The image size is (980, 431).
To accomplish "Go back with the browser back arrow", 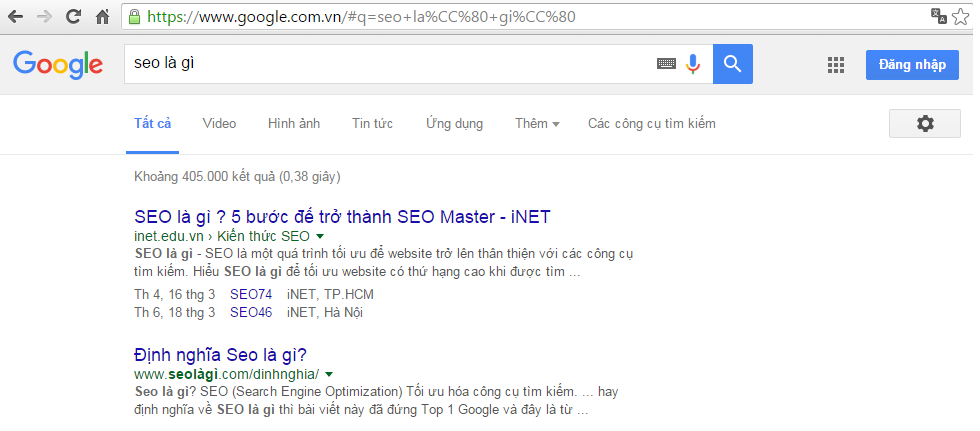I will click(16, 17).
